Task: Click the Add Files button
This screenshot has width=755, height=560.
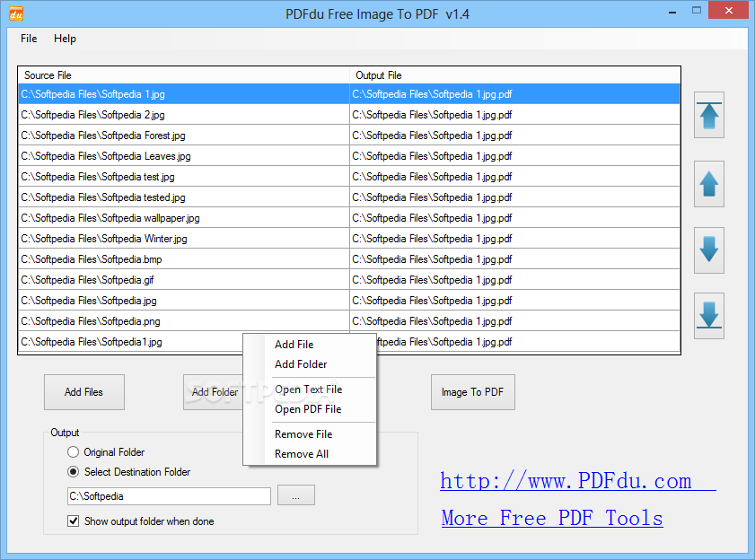Action: (84, 392)
